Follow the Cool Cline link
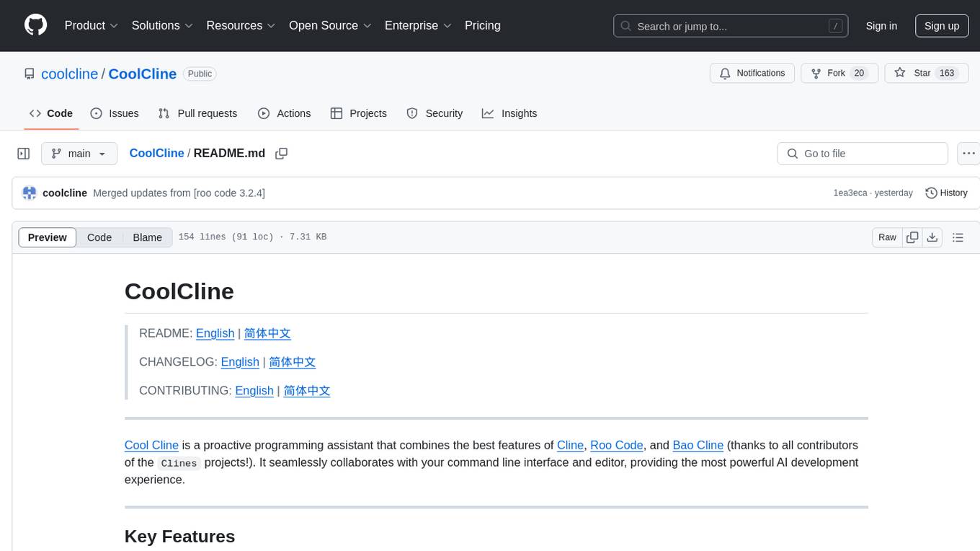 click(151, 445)
